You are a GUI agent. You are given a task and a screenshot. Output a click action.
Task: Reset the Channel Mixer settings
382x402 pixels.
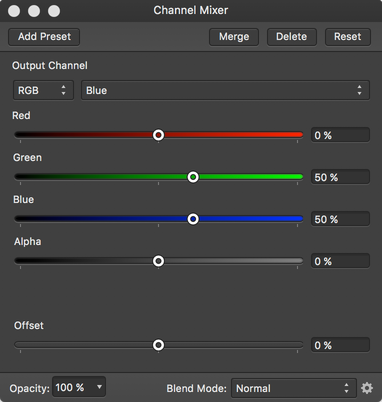tap(348, 37)
